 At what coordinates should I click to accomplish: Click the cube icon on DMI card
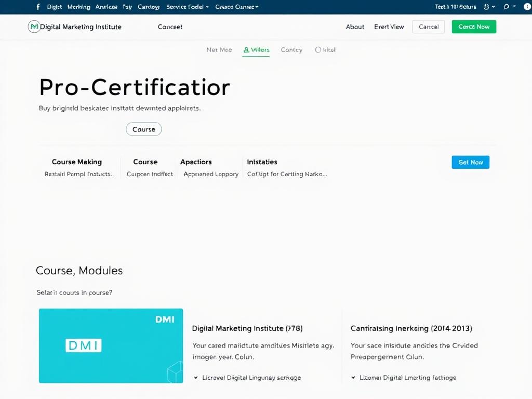coord(175,371)
